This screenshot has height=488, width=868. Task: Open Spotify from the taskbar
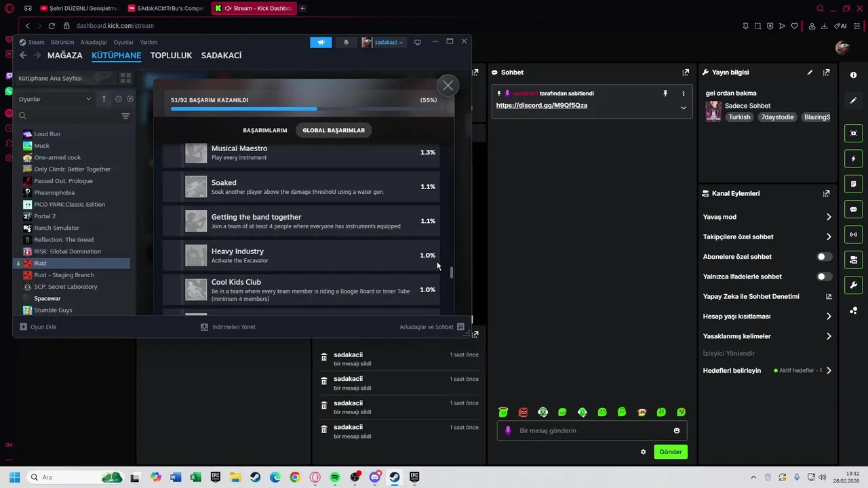pos(335,477)
